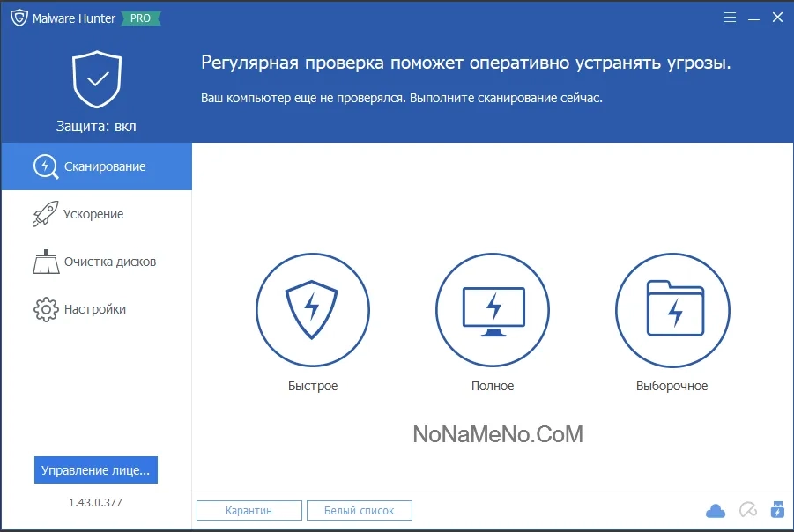The width and height of the screenshot is (794, 532).
Task: Open the hamburger main menu
Action: point(730,18)
